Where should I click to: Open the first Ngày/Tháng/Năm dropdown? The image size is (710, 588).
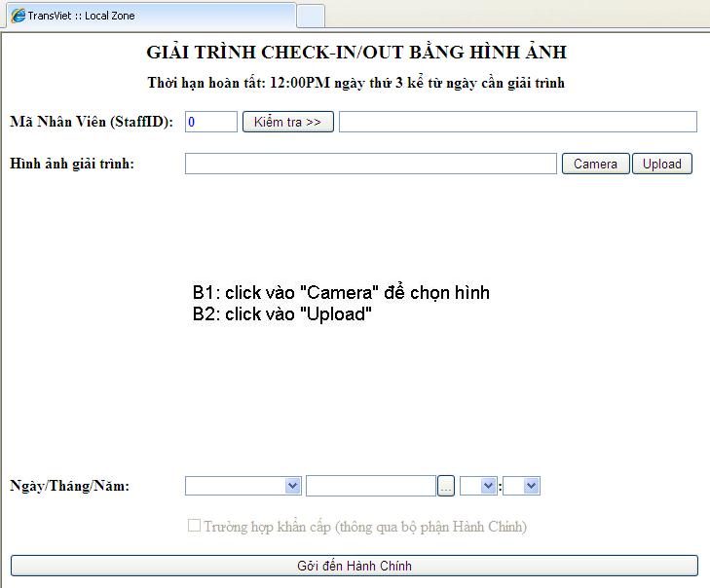click(x=243, y=486)
